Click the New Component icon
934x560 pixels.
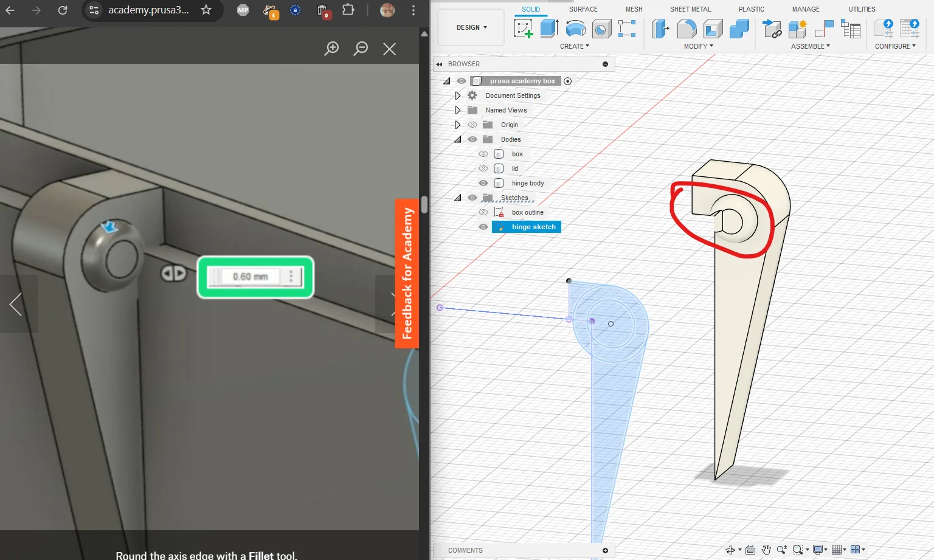click(798, 29)
